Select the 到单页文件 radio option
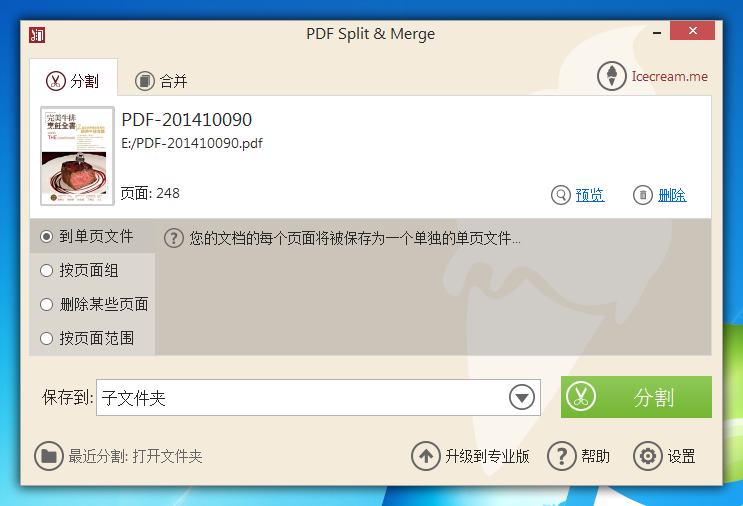The height and width of the screenshot is (506, 743). click(46, 237)
